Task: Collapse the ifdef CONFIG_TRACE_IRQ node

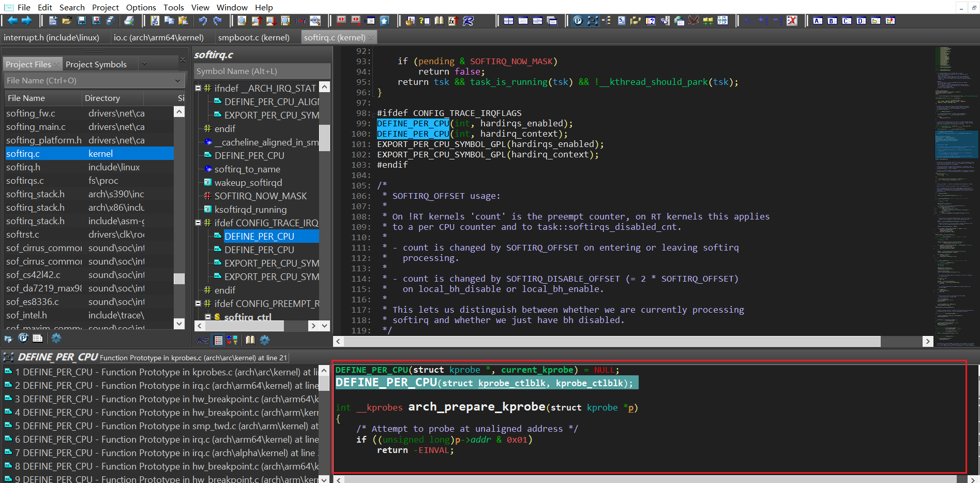Action: point(198,223)
